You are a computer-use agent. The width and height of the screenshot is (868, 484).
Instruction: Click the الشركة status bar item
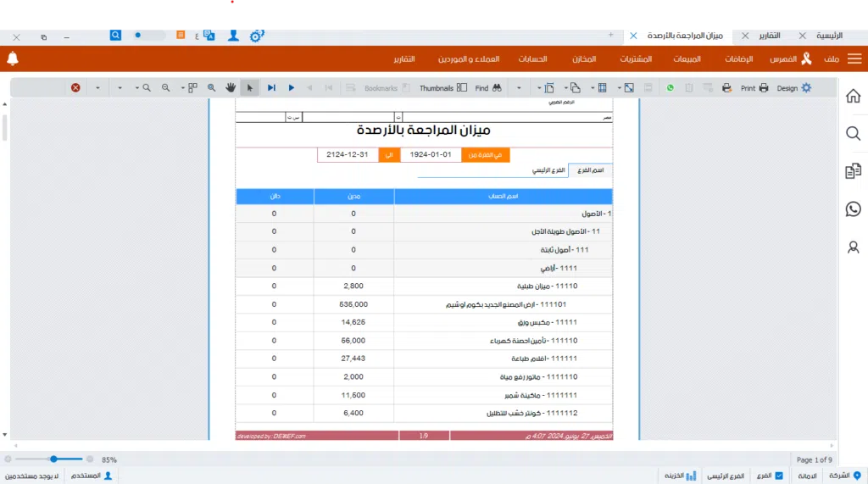845,476
